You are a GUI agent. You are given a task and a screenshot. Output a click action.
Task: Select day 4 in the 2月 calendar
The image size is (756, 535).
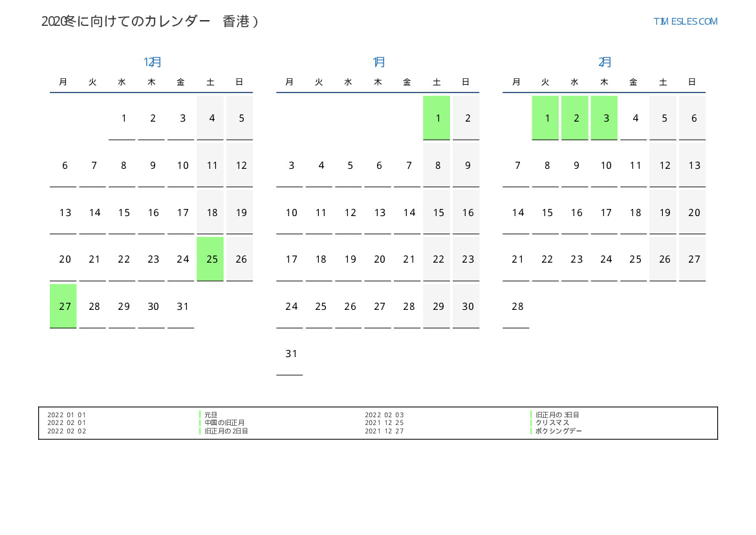pyautogui.click(x=634, y=118)
